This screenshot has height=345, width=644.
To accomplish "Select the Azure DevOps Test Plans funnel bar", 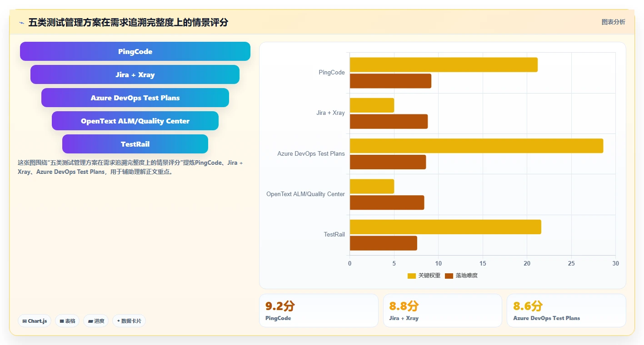I will [135, 98].
